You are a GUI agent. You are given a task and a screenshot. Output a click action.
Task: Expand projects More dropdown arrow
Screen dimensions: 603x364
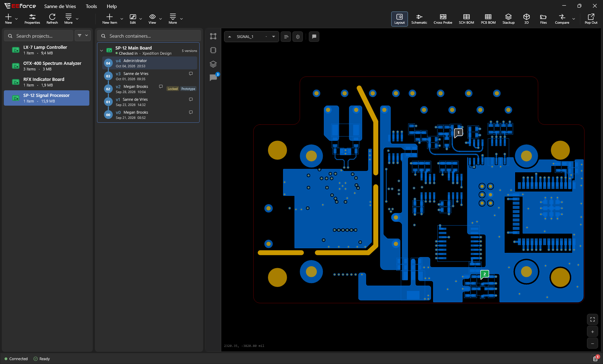coord(77,19)
